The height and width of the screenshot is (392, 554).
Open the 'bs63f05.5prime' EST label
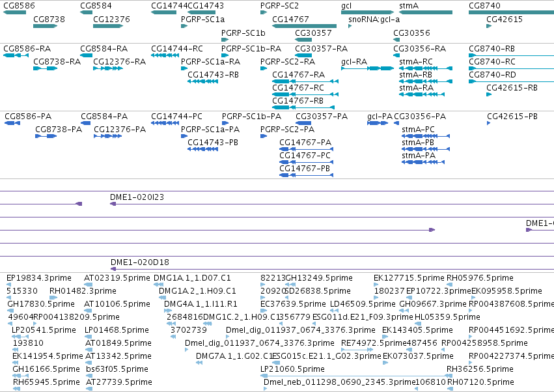[117, 369]
